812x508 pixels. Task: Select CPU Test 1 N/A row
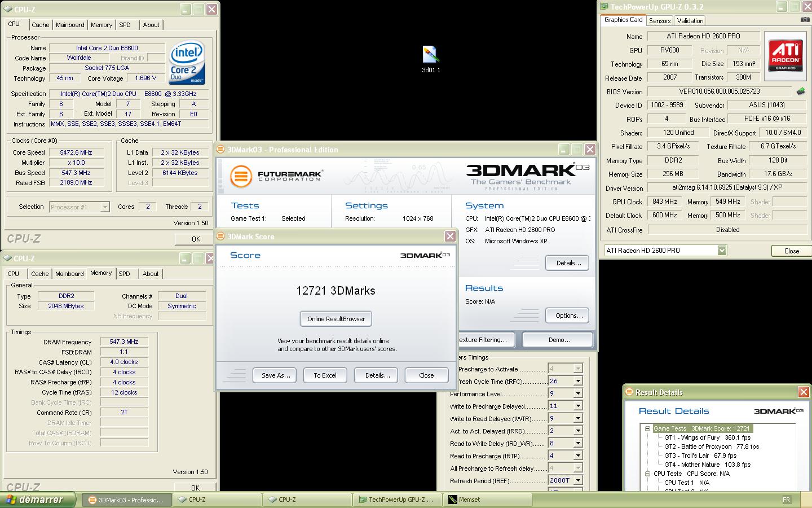(686, 483)
